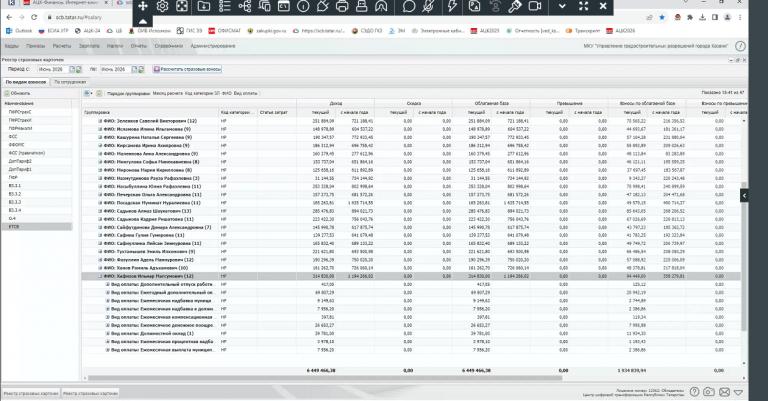This screenshot has height=401, width=768.
Task: Click the move handle on the overlay toolbar
Action: (143, 6)
